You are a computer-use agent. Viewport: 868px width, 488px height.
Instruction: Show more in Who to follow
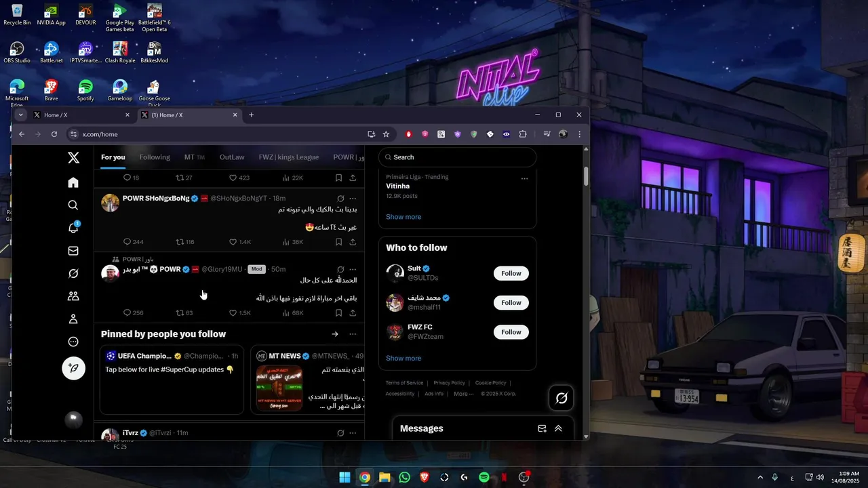[403, 358]
